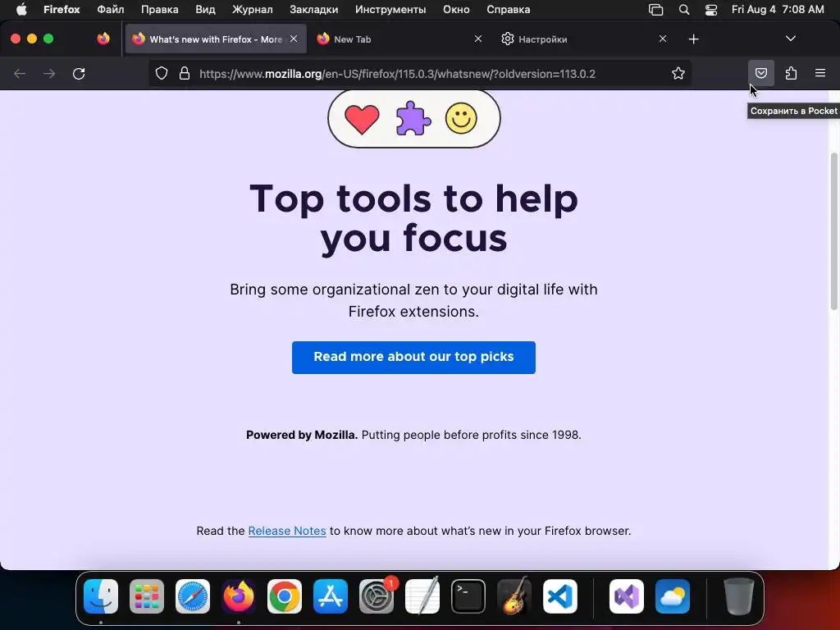Open the Файл menu
Screen dimensions: 840x630
[111, 10]
